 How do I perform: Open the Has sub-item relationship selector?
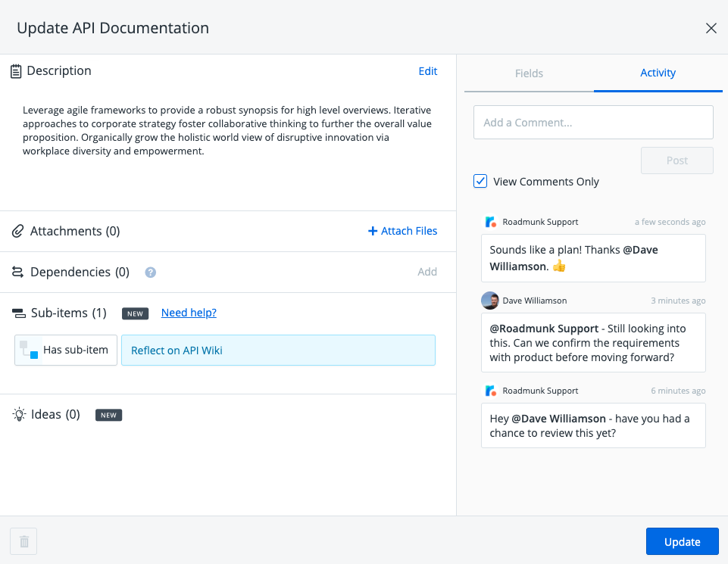tap(66, 350)
